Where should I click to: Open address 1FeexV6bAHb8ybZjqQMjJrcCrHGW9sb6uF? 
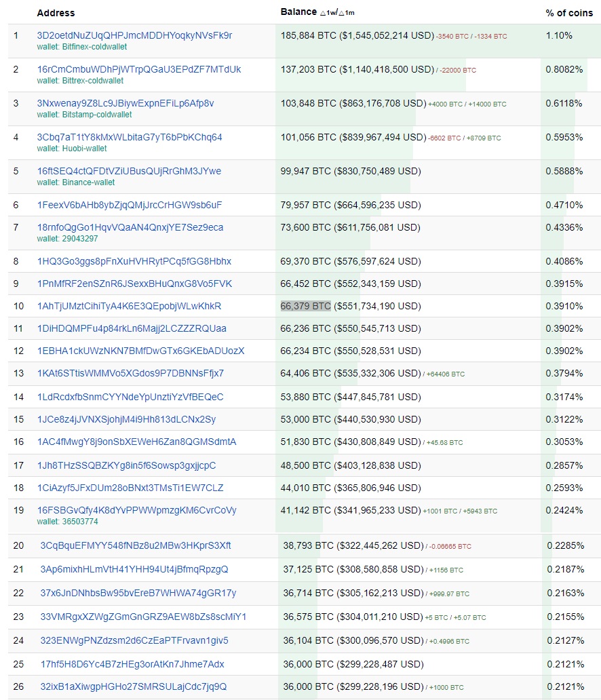coord(130,205)
